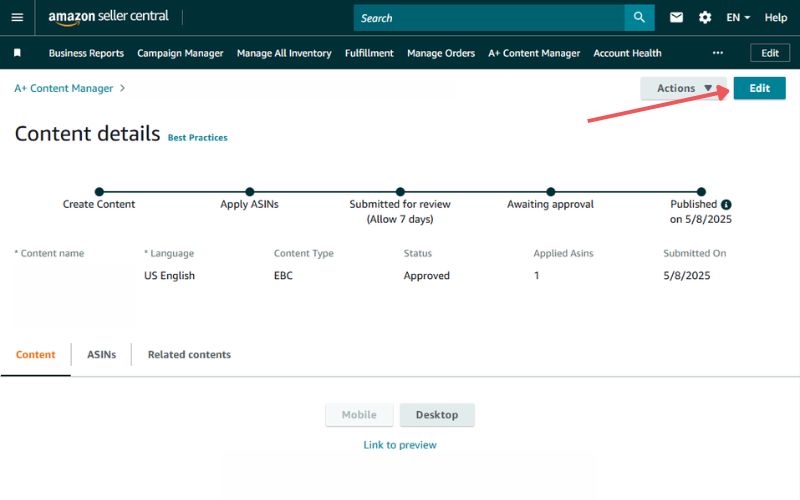This screenshot has height=500, width=800.
Task: Click the search magnifier button
Action: click(x=639, y=18)
